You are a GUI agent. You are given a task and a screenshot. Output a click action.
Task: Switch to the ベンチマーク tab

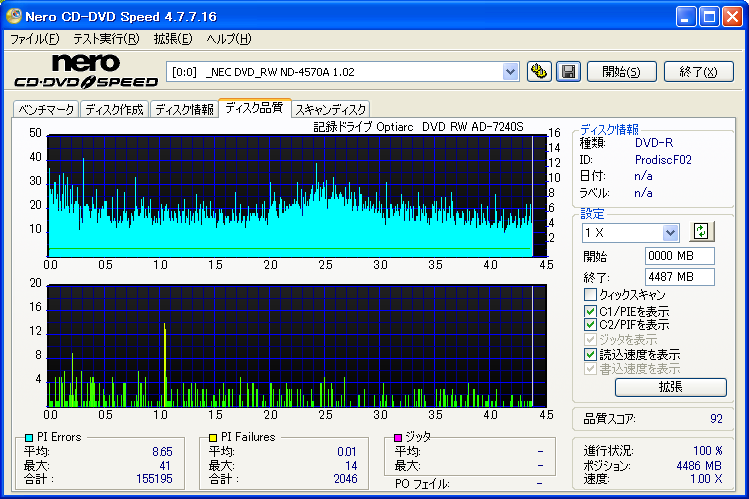(46, 109)
